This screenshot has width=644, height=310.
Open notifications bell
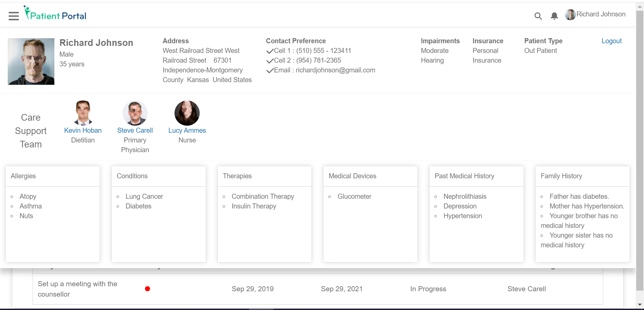554,16
